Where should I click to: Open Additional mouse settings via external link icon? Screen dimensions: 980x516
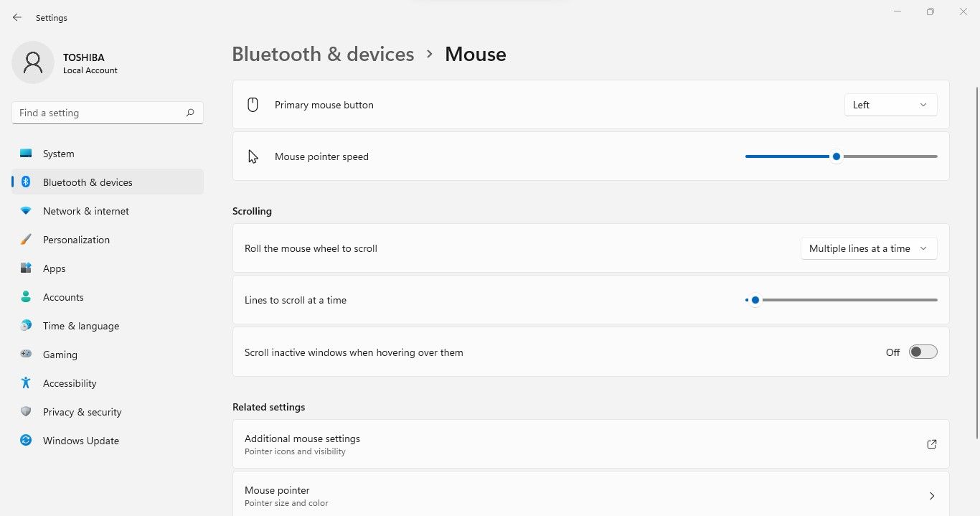pyautogui.click(x=931, y=444)
